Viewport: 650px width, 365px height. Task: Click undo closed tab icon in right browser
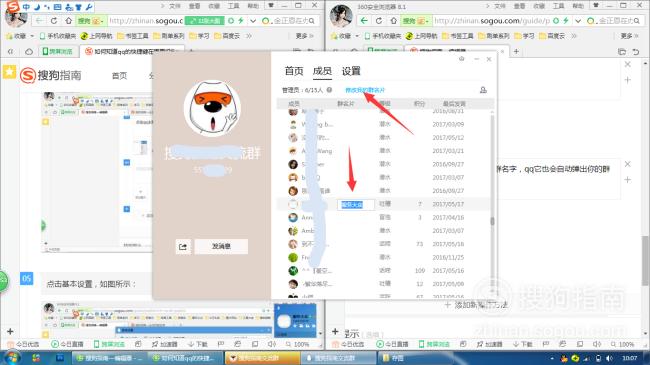pyautogui.click(x=635, y=52)
